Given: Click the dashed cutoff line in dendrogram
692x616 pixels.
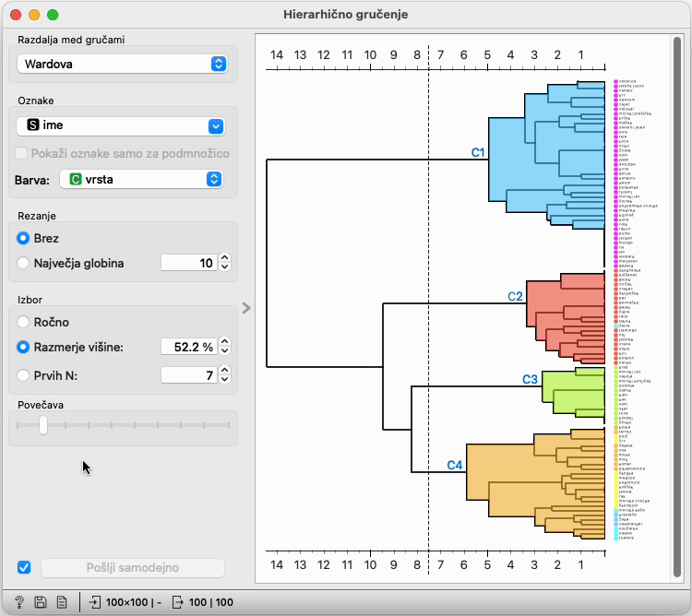Looking at the screenshot, I should click(428, 309).
